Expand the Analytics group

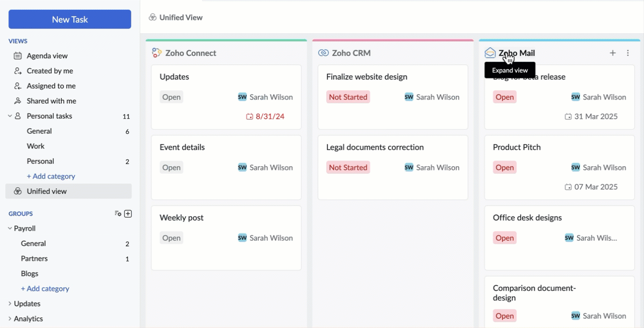tap(10, 318)
